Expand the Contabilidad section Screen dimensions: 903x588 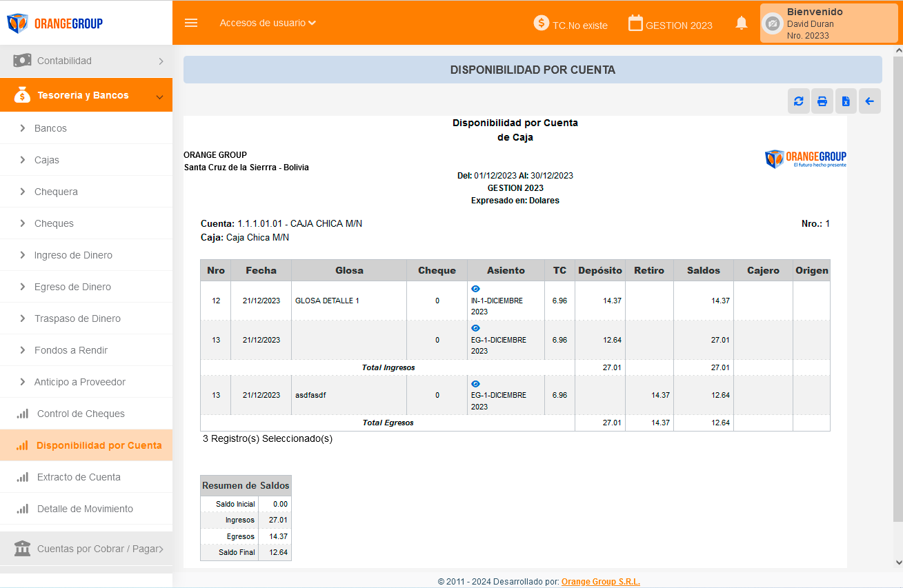86,61
